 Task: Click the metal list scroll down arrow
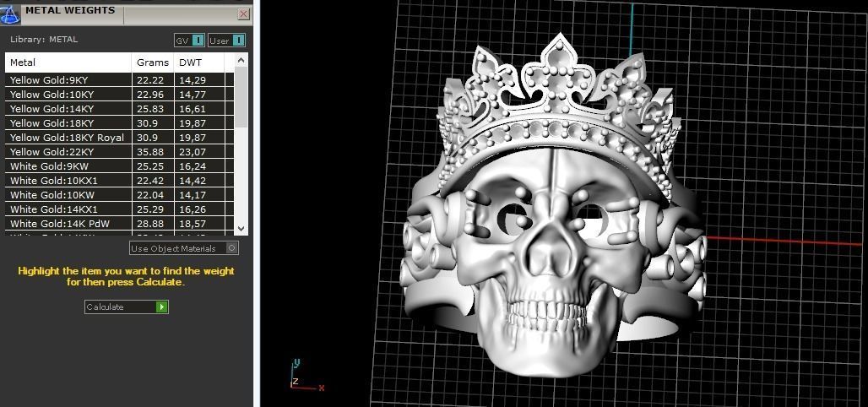[241, 228]
